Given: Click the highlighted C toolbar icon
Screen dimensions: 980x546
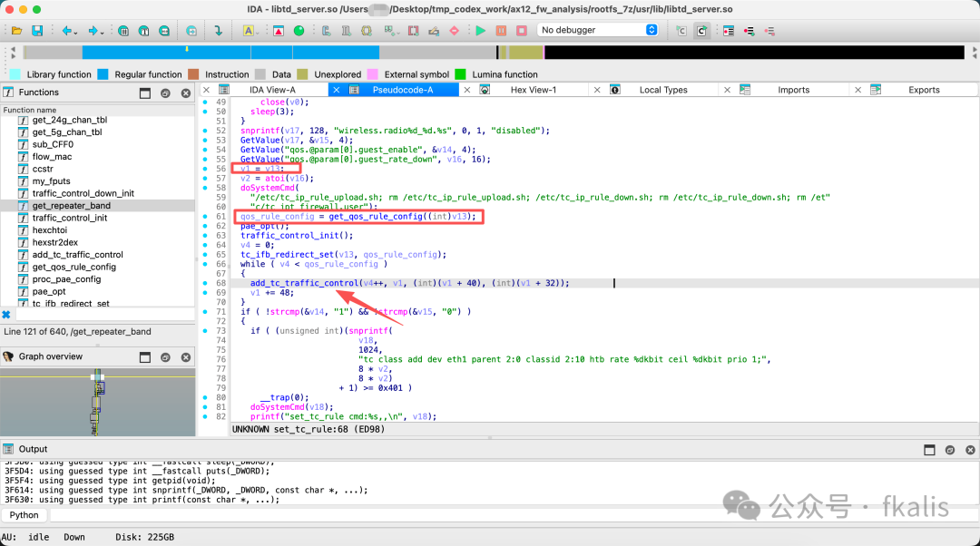Looking at the screenshot, I should 701,31.
